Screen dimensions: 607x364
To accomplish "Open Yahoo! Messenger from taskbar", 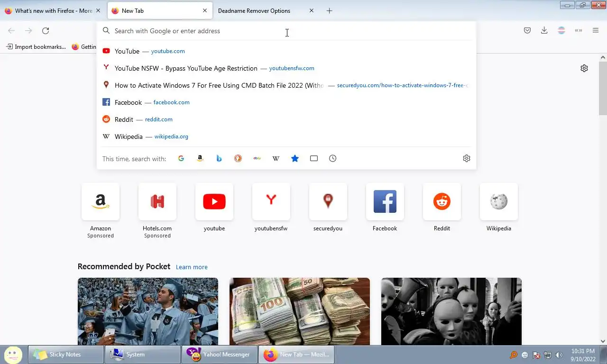I will coord(220,355).
